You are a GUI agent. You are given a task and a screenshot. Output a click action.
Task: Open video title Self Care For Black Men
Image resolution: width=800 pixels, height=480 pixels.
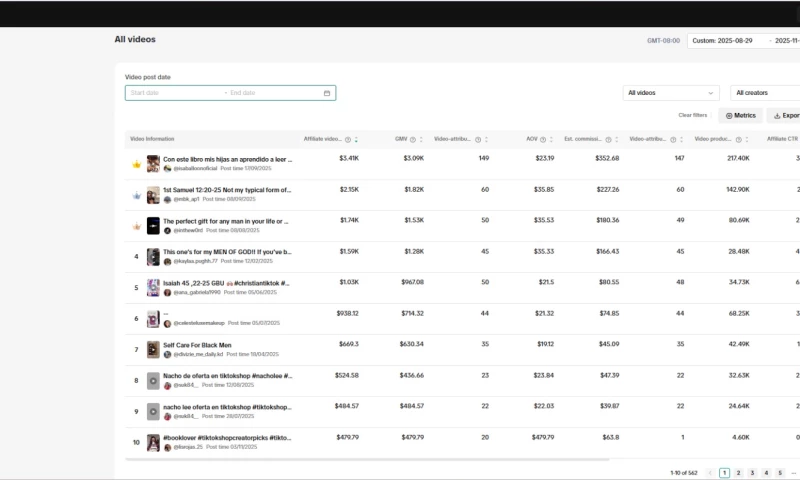[x=197, y=345]
